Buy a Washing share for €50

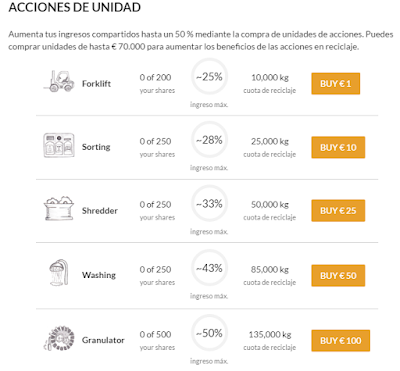coord(338,276)
